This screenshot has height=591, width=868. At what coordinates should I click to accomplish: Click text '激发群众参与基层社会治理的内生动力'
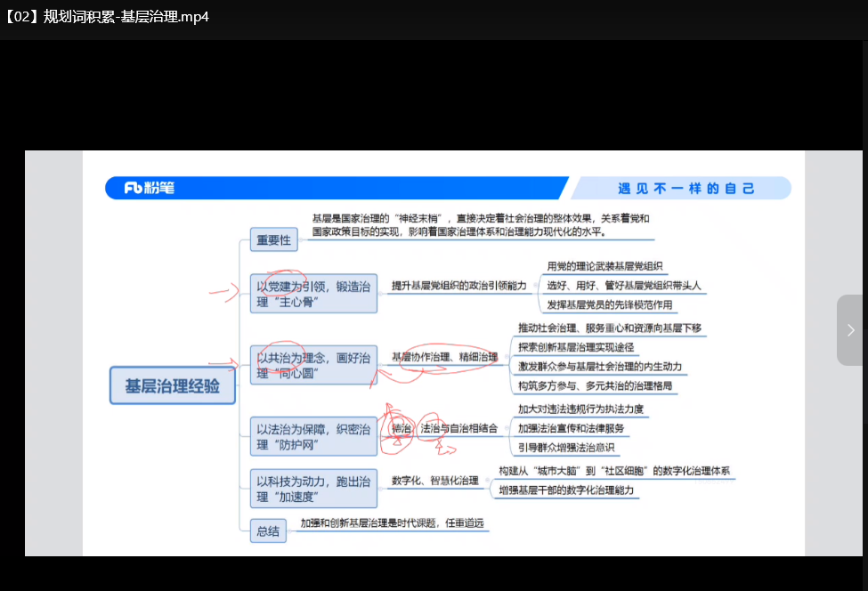(x=599, y=367)
